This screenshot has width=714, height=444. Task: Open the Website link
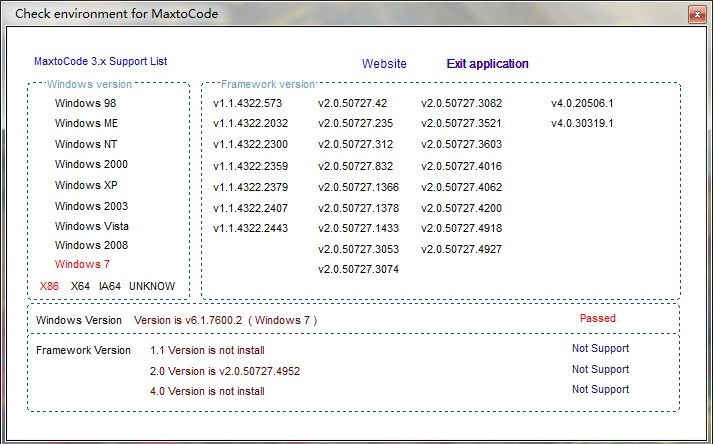(x=384, y=64)
